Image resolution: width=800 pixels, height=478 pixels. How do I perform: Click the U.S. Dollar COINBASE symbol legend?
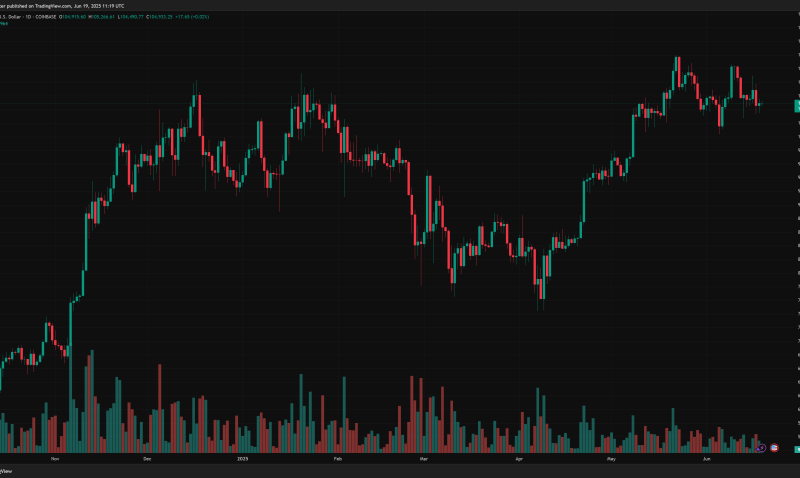coord(28,17)
